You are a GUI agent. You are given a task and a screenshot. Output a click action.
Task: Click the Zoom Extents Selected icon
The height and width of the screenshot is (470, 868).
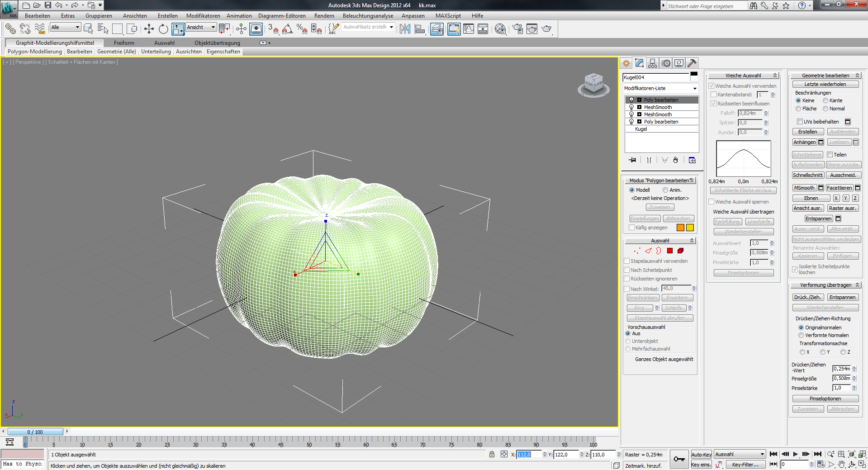tap(852, 454)
